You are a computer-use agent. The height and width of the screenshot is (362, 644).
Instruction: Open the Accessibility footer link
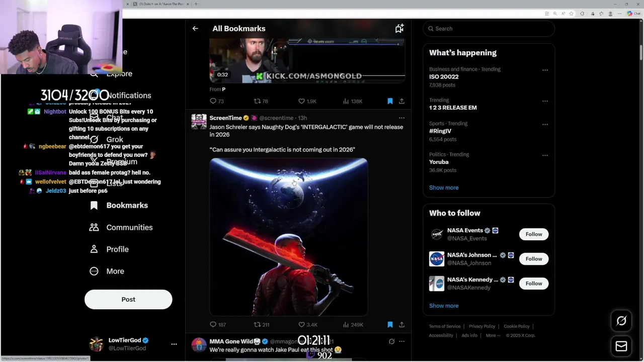441,335
